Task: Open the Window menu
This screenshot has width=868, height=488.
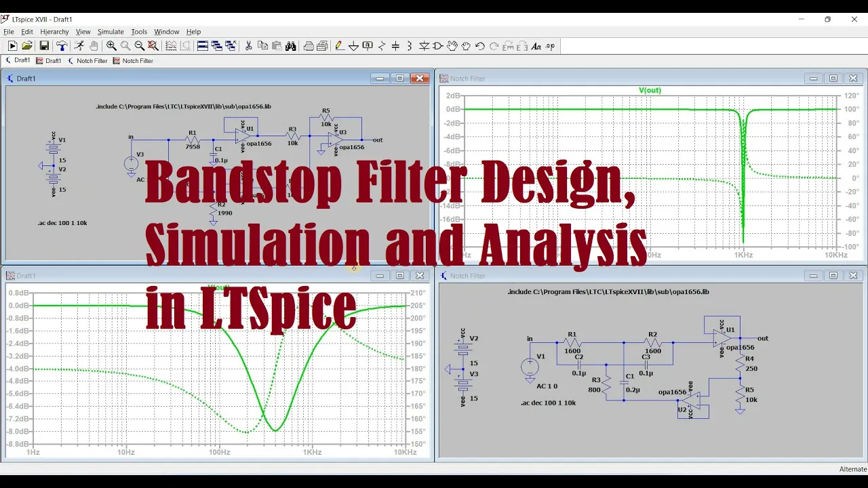Action: (x=167, y=32)
